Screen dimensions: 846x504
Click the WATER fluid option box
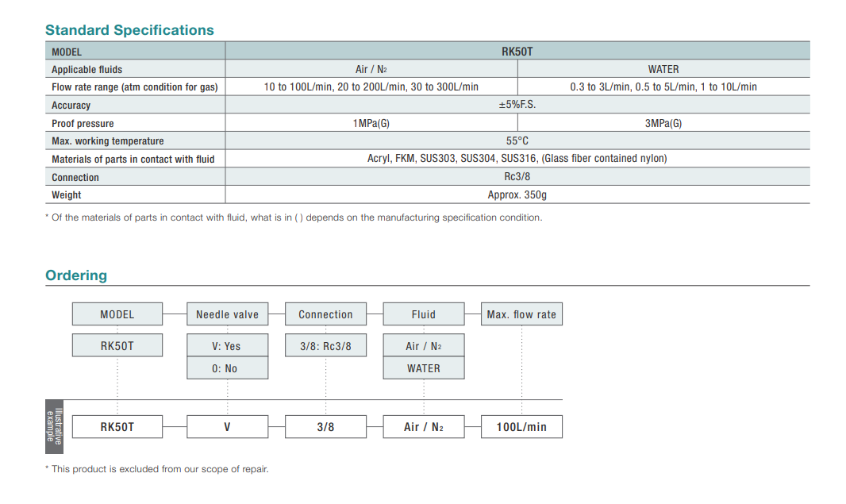424,368
